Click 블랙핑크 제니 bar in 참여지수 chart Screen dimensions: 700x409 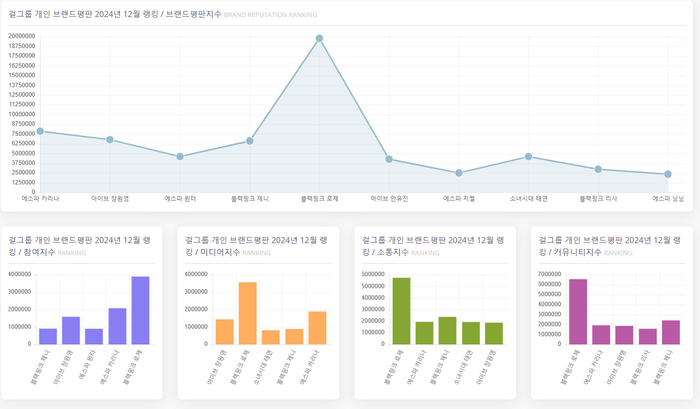coord(48,337)
